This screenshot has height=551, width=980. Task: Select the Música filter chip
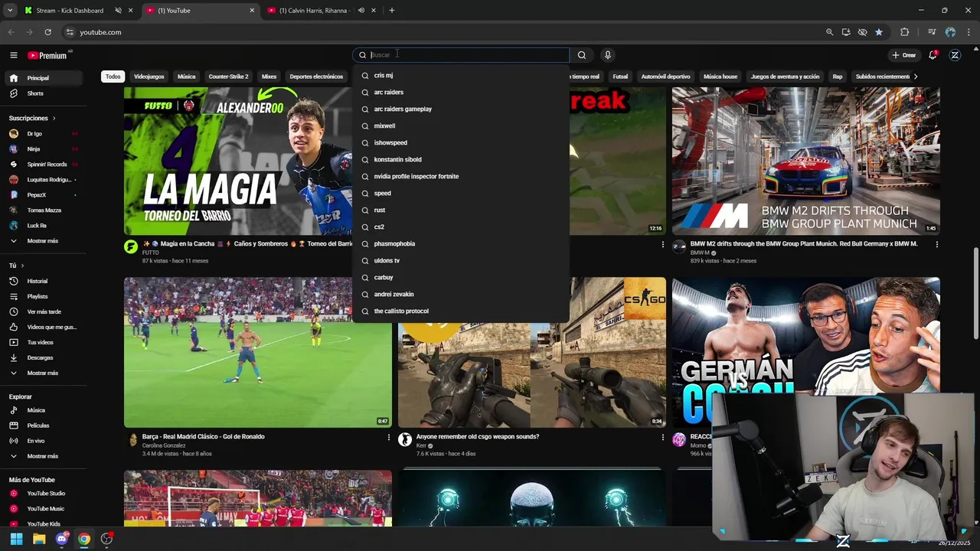coord(187,77)
